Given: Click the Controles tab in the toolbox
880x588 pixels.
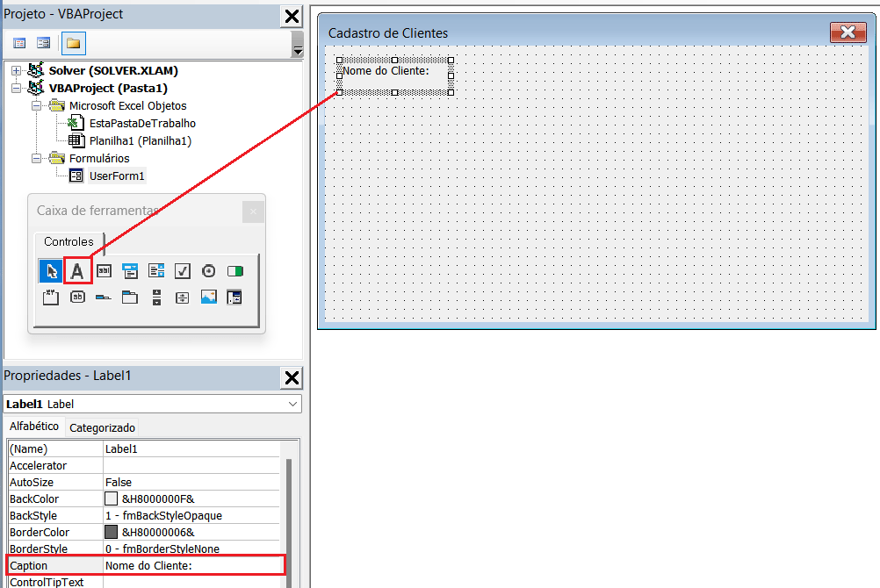Looking at the screenshot, I should [x=69, y=241].
